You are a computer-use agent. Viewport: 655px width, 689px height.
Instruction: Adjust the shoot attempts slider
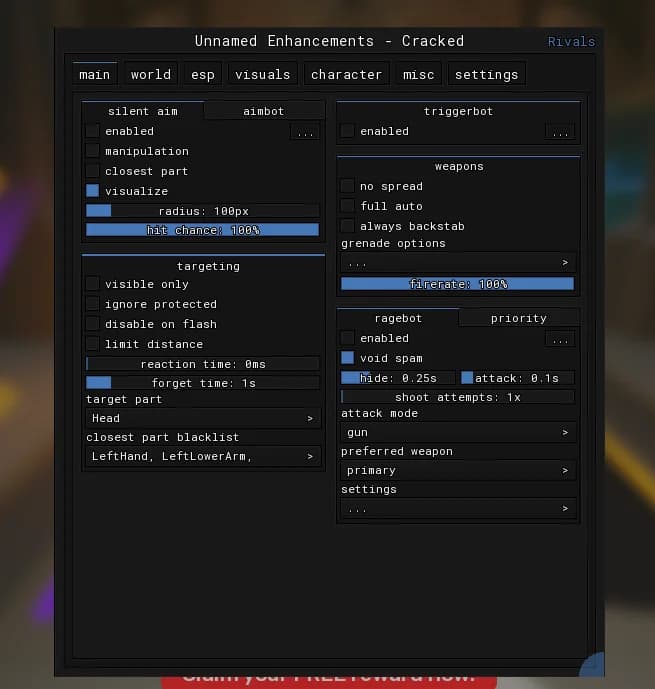(457, 397)
